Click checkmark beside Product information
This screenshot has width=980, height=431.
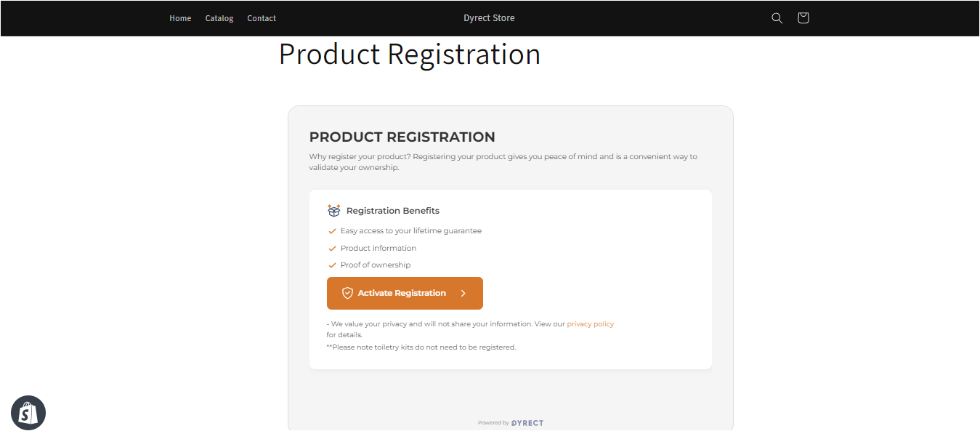coord(332,249)
